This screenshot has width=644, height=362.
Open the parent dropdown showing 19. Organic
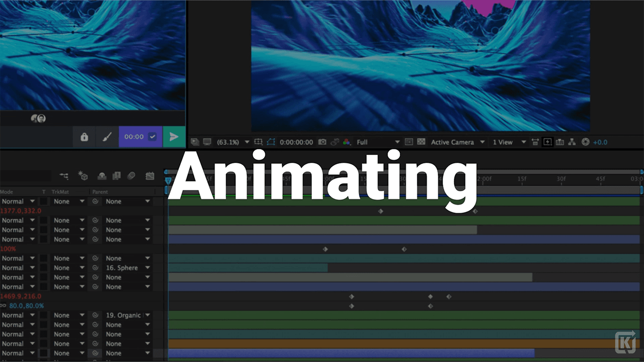[x=128, y=315]
